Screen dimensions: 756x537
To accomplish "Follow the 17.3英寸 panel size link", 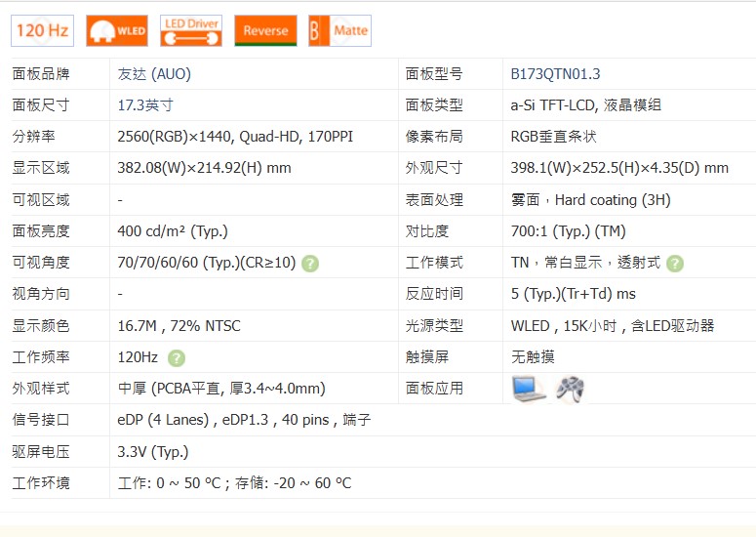I will (145, 105).
